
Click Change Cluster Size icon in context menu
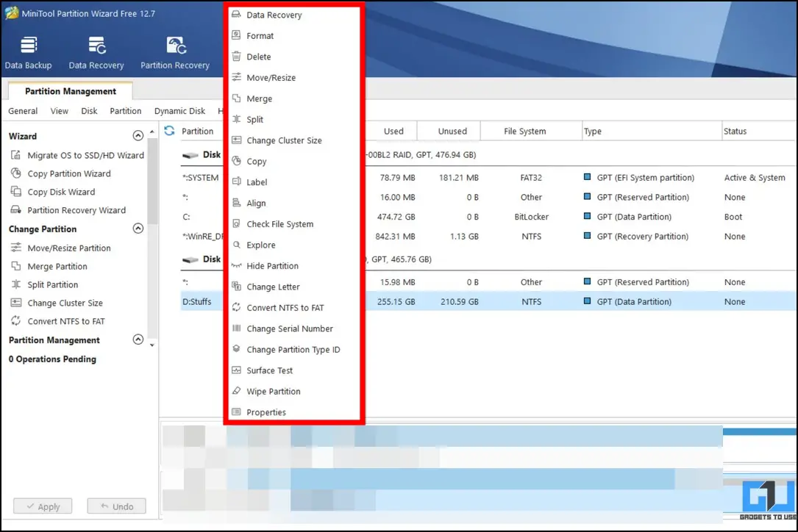236,140
